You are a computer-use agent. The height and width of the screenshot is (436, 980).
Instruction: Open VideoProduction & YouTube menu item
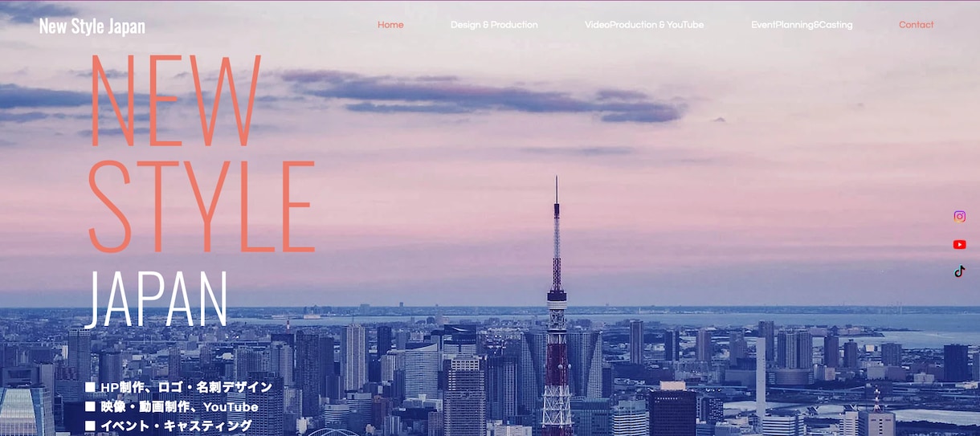(644, 25)
